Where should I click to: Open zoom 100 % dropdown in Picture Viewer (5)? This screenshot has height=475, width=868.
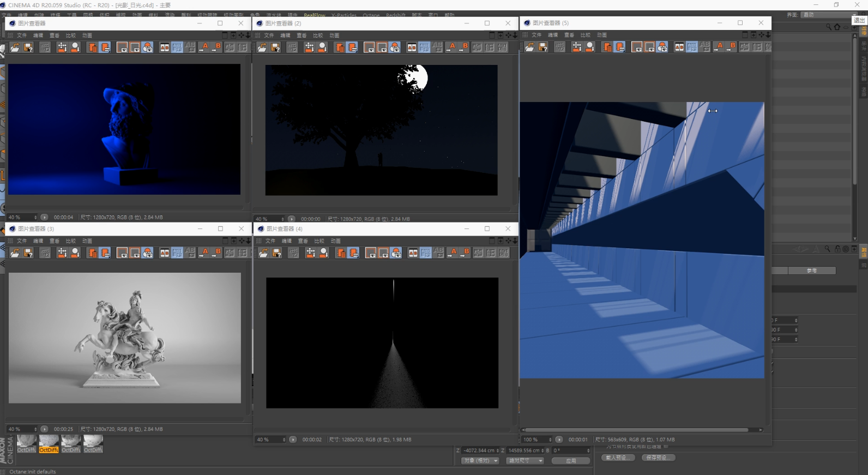point(537,440)
